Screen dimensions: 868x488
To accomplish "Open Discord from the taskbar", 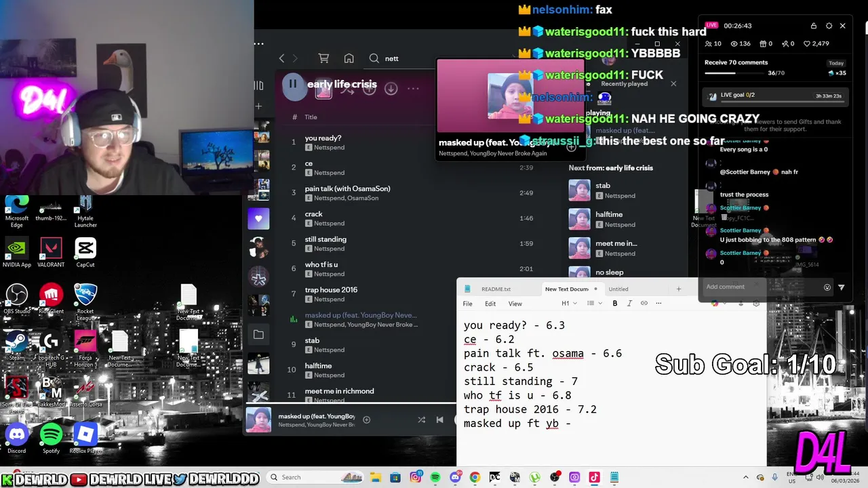I will (x=455, y=477).
